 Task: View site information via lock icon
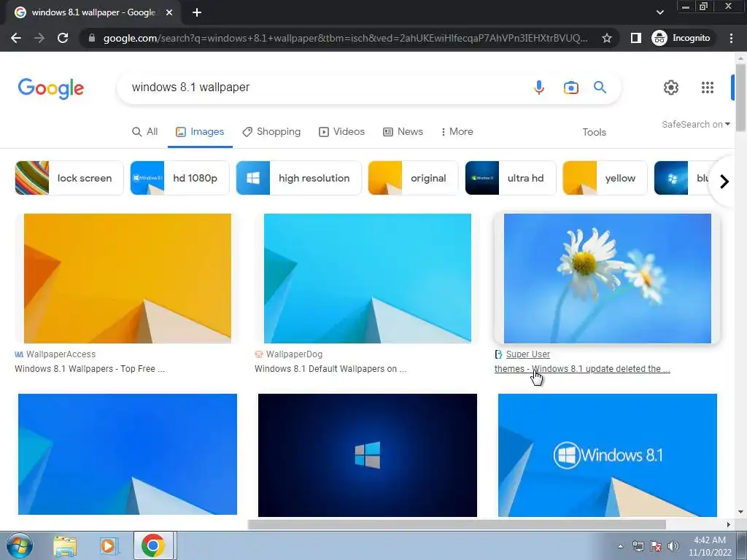(x=92, y=38)
